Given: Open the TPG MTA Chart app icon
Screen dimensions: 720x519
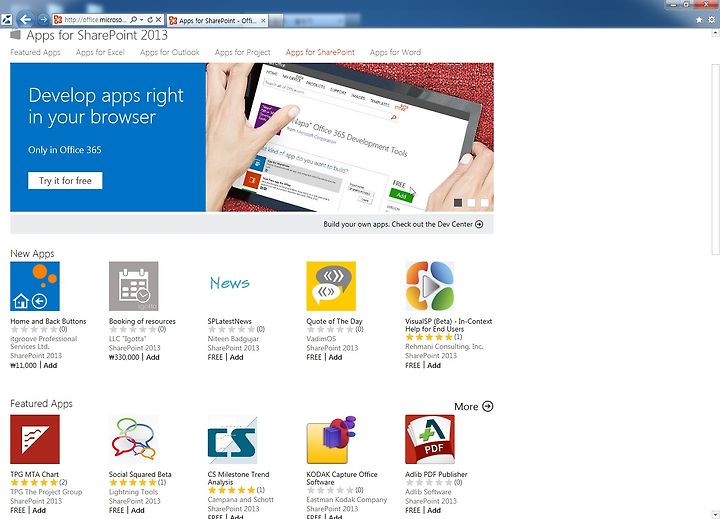Looking at the screenshot, I should pyautogui.click(x=35, y=439).
